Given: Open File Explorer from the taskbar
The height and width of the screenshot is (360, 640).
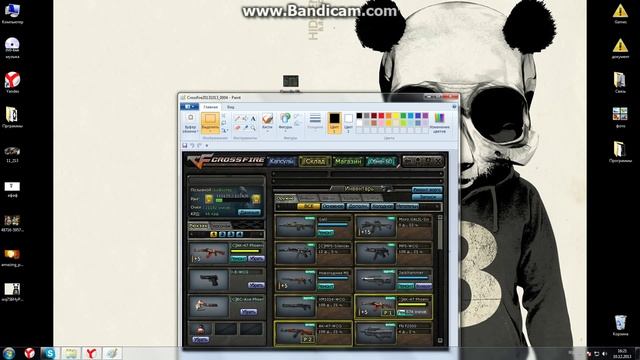Looking at the screenshot, I should click(71, 353).
